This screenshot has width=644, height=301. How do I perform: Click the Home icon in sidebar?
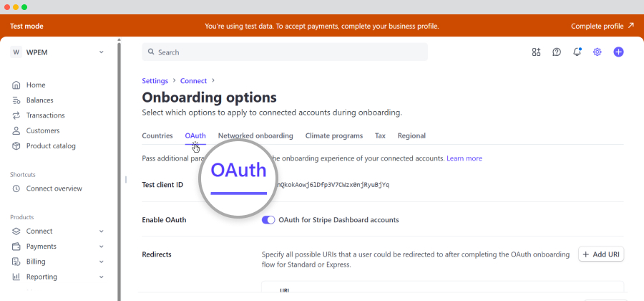click(x=16, y=85)
